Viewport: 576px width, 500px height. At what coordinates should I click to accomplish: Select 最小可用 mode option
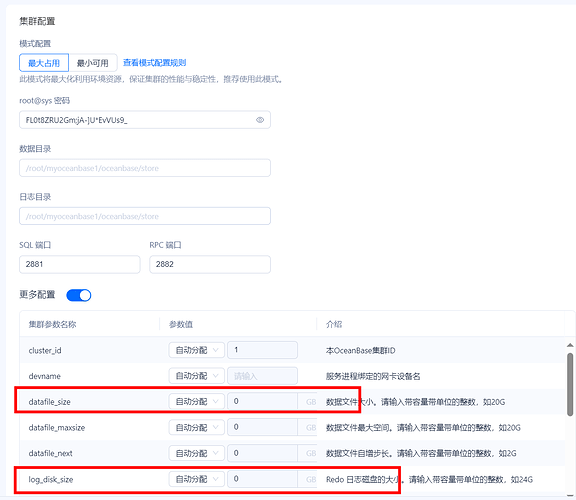pyautogui.click(x=93, y=63)
